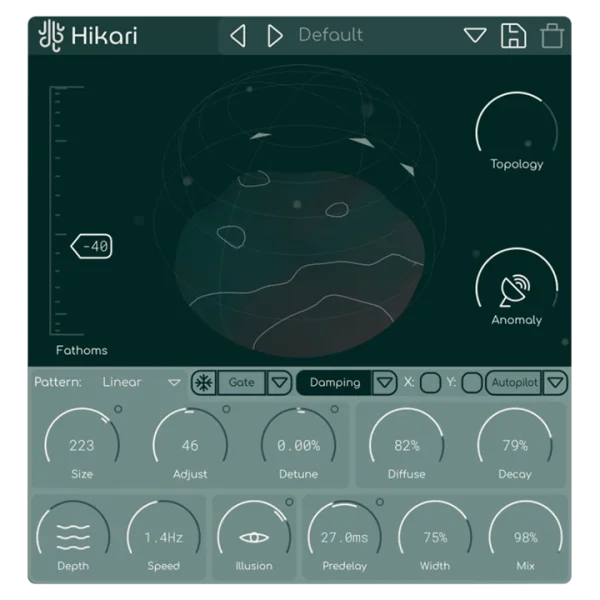Toggle the Y checkbox

[471, 383]
